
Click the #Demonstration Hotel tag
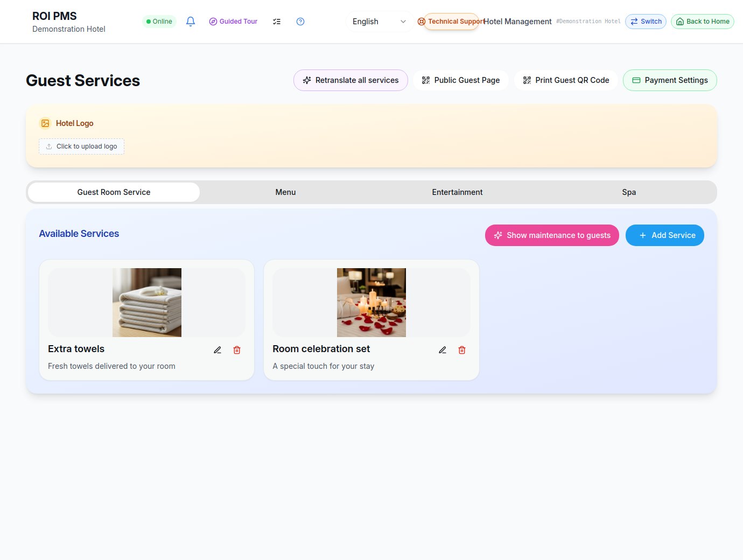coord(588,22)
